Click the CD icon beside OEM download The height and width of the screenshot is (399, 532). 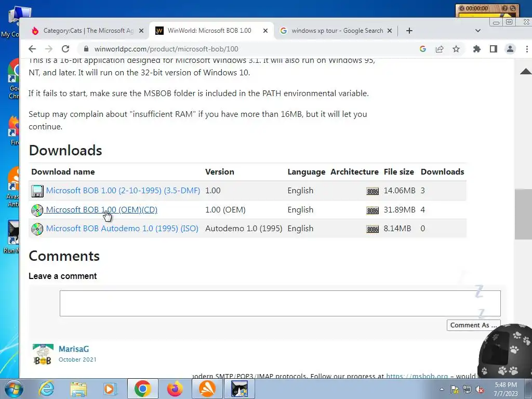(37, 210)
